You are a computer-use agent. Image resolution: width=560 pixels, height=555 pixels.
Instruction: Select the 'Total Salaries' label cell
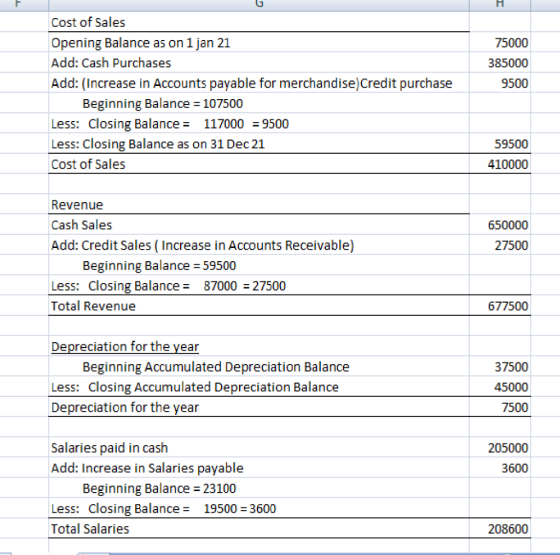pyautogui.click(x=259, y=529)
